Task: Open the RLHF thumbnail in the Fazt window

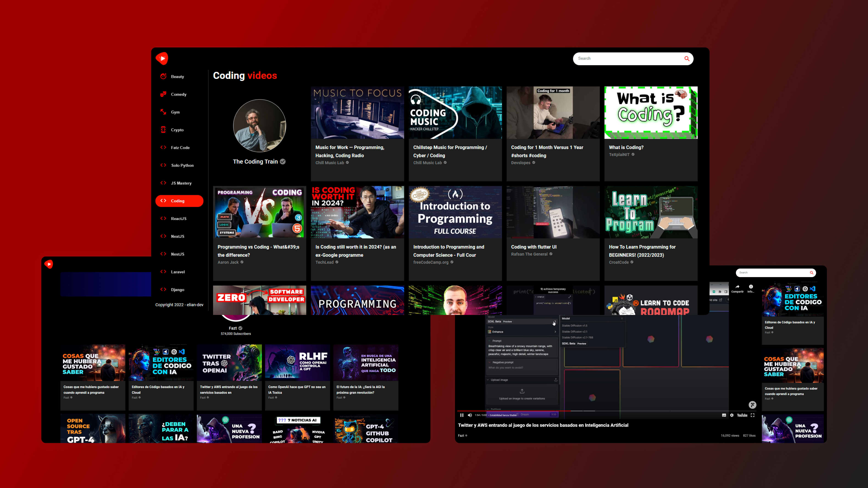Action: click(x=297, y=363)
